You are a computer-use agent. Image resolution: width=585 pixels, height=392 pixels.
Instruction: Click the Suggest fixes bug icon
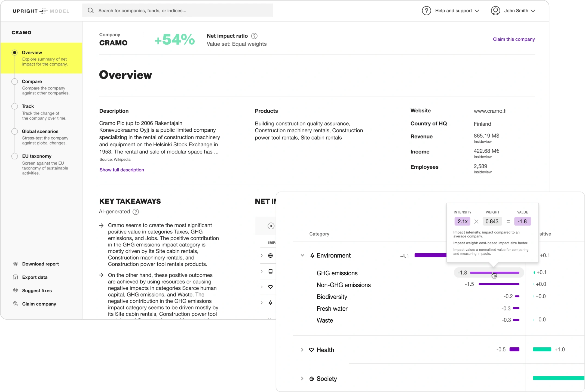(16, 291)
